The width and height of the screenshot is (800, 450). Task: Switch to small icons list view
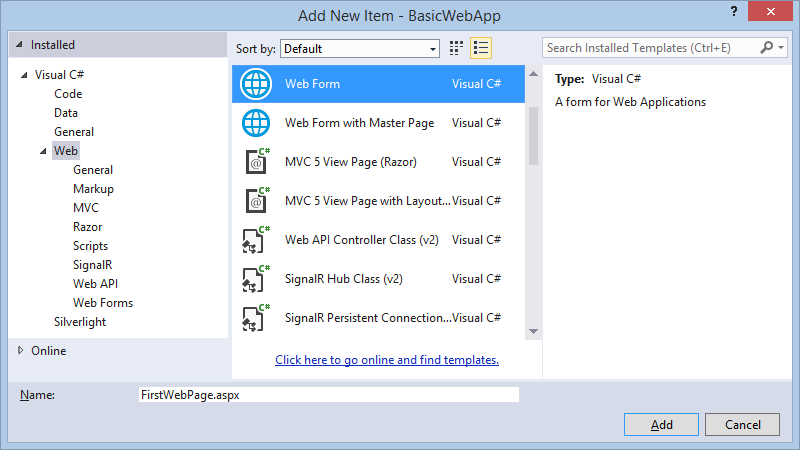(480, 48)
